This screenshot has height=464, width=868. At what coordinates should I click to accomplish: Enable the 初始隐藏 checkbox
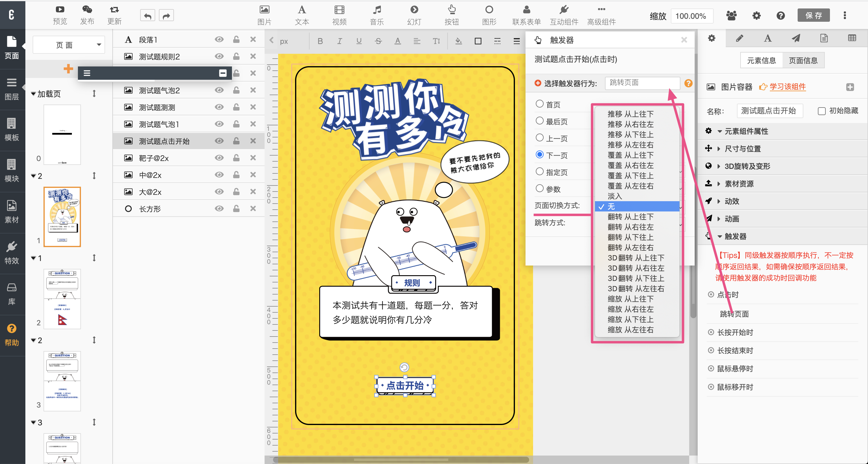(821, 111)
